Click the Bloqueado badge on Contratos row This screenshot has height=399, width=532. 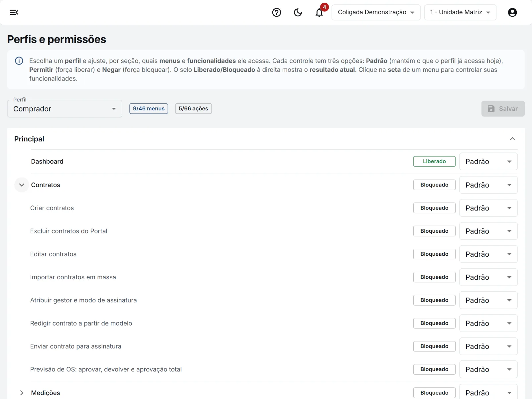[x=434, y=185]
